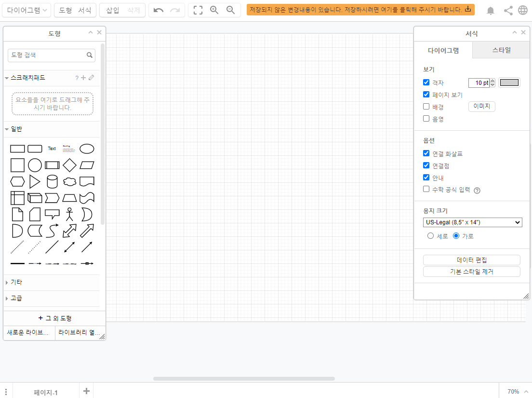
Task: Enable the 수학 공식 입력 checkbox
Action: (426, 189)
